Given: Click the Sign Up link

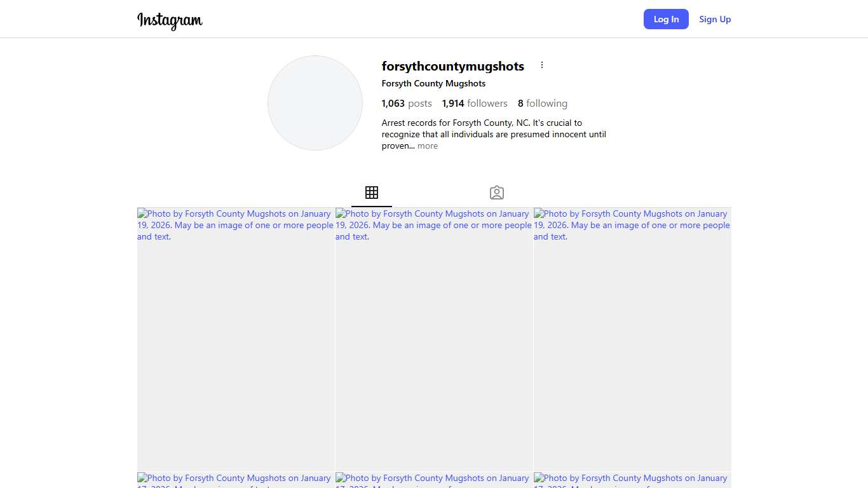Looking at the screenshot, I should point(715,19).
